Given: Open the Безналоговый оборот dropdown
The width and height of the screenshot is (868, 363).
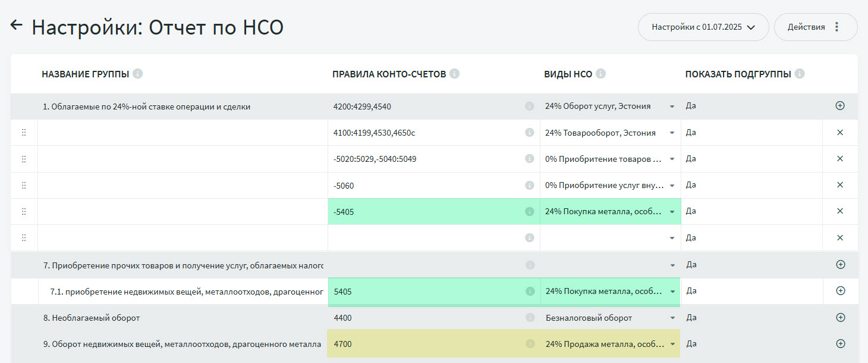Looking at the screenshot, I should (x=672, y=318).
